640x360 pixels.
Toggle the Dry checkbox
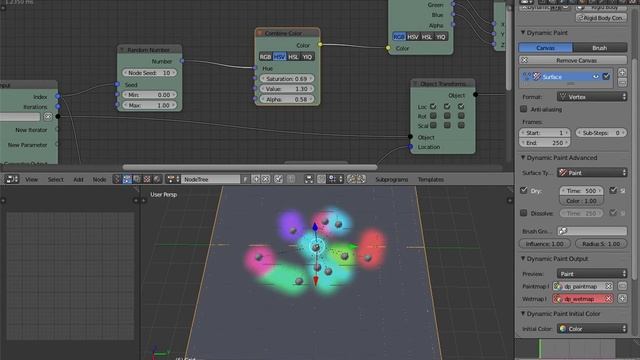[x=524, y=190]
